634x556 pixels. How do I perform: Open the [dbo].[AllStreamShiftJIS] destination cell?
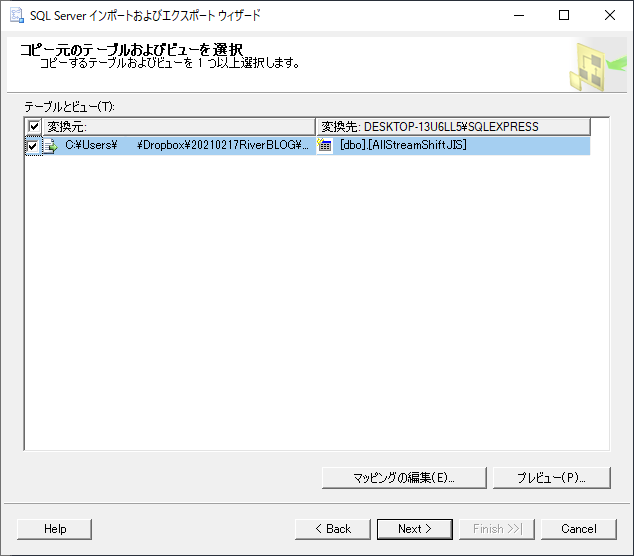click(403, 146)
